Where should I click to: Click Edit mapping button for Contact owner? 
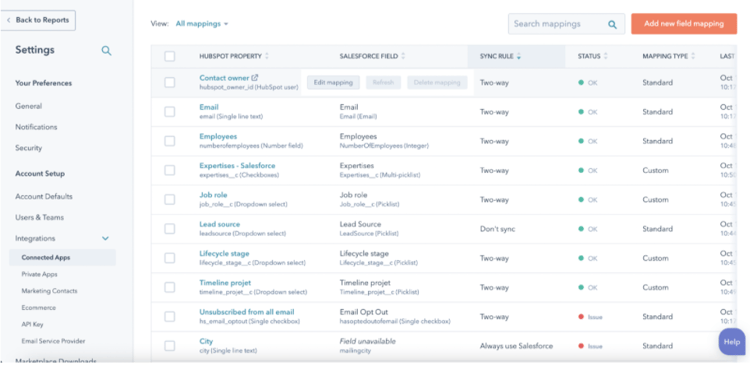click(x=333, y=82)
